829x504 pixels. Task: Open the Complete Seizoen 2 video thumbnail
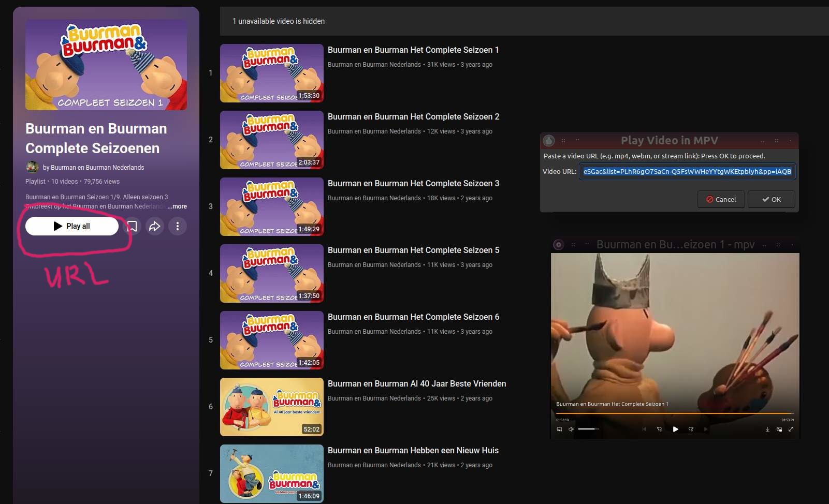[x=271, y=140]
